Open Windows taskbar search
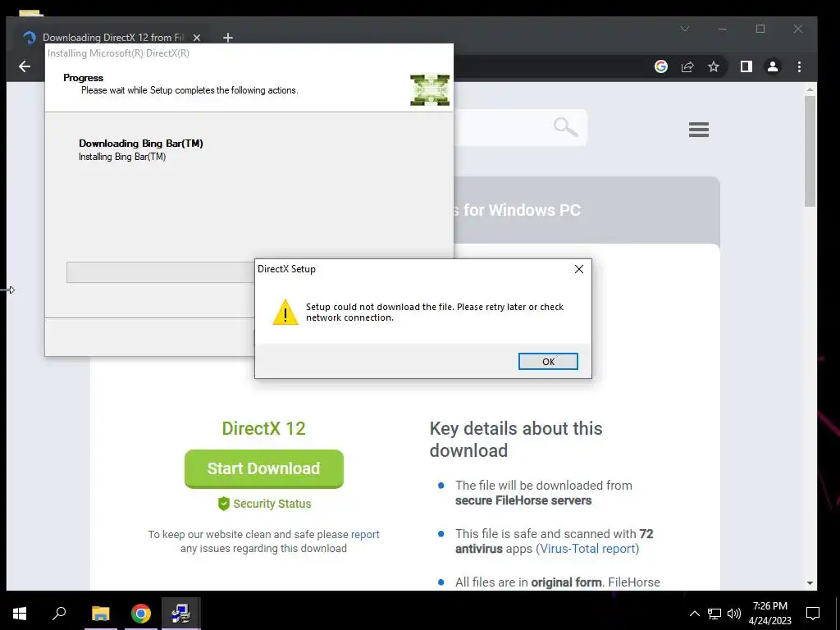The width and height of the screenshot is (840, 630). (59, 614)
